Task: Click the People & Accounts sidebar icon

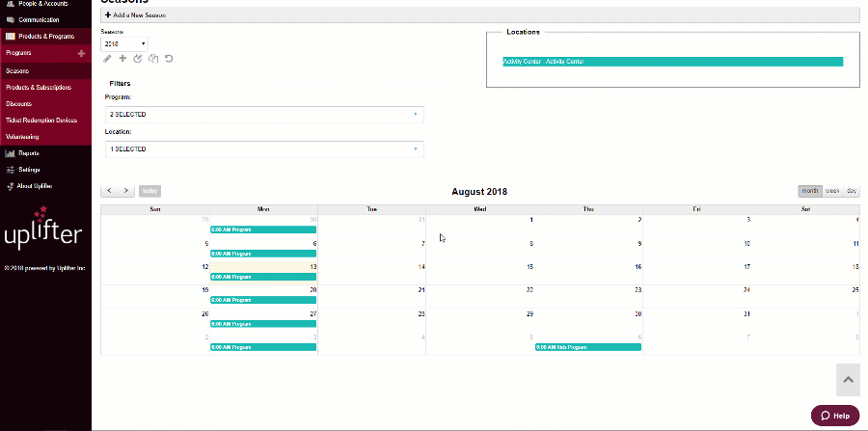Action: coord(10,3)
